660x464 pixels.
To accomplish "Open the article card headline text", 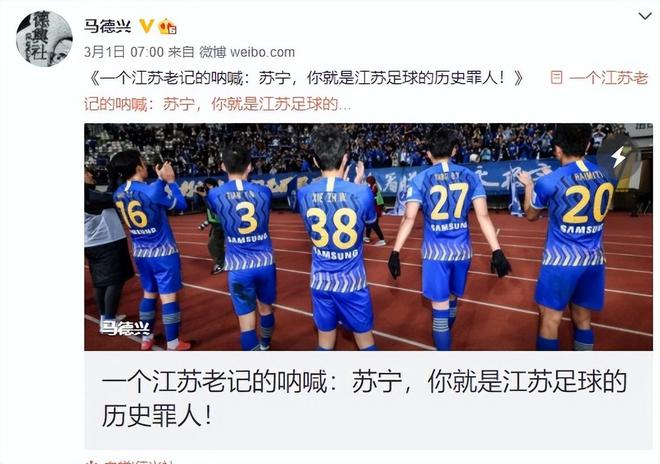I will (x=364, y=398).
